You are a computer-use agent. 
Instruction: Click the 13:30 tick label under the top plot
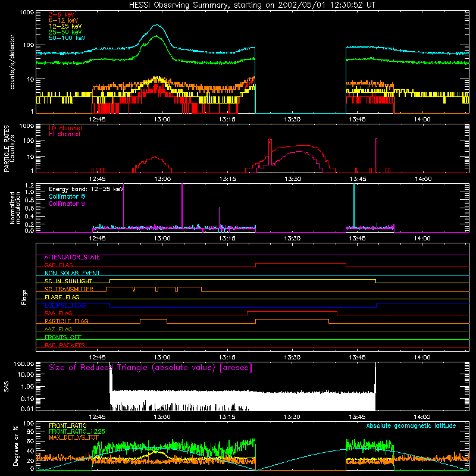[x=292, y=120]
